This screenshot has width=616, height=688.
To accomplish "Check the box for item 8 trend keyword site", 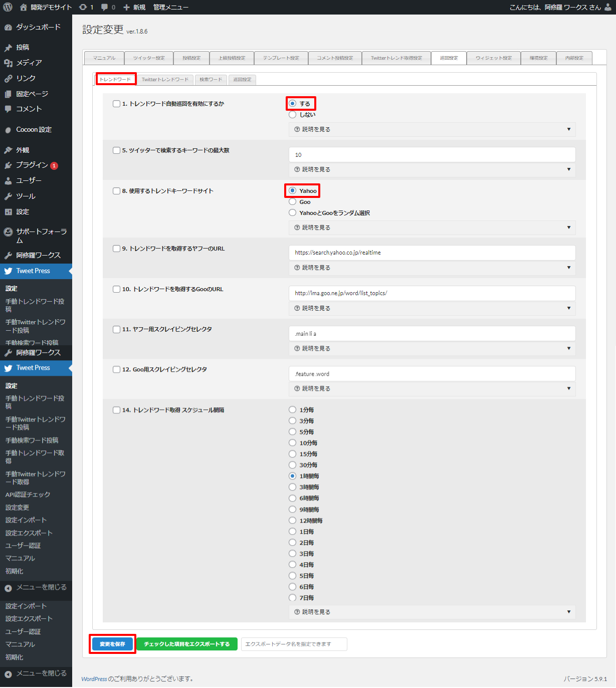I will tap(116, 191).
